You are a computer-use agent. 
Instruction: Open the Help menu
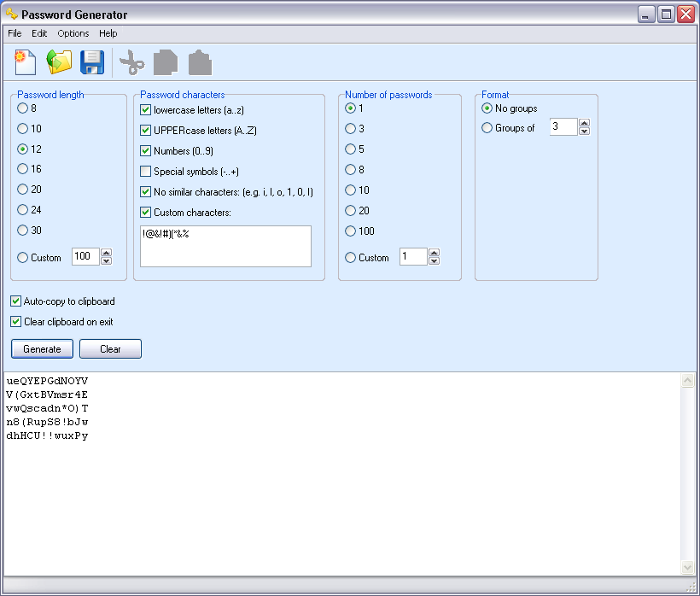(x=108, y=33)
